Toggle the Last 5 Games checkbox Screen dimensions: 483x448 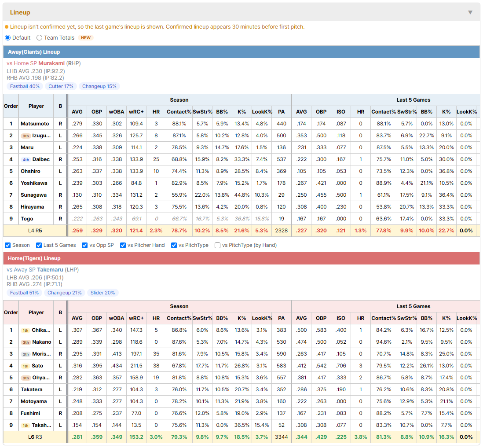(39, 245)
